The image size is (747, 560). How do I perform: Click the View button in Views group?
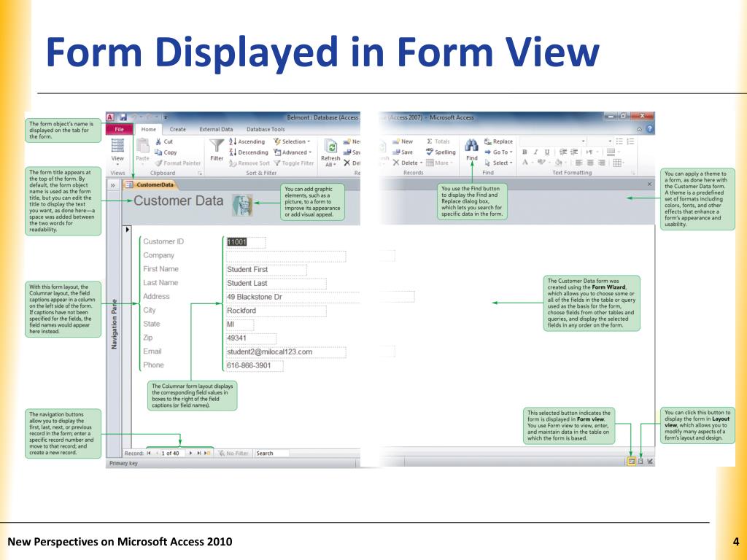pyautogui.click(x=117, y=150)
